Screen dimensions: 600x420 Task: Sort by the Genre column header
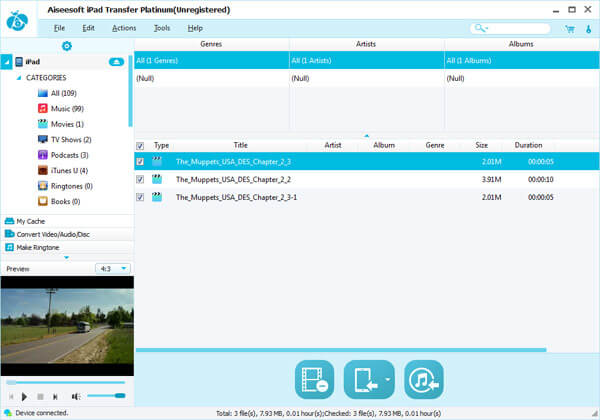coord(435,145)
